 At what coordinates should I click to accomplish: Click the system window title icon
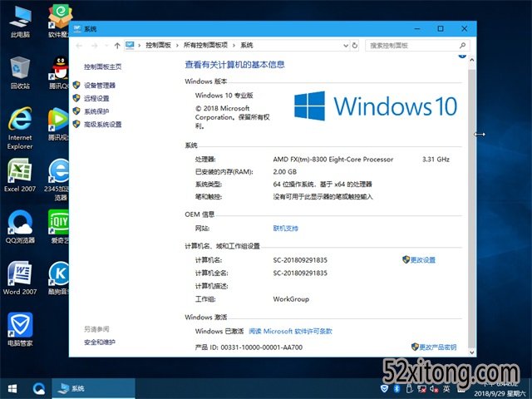coord(77,29)
